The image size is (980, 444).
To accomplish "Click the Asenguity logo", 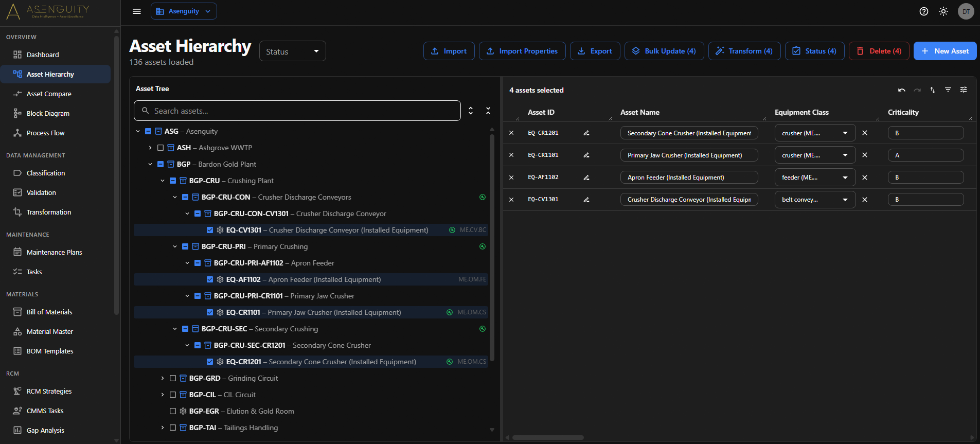I will pos(48,11).
